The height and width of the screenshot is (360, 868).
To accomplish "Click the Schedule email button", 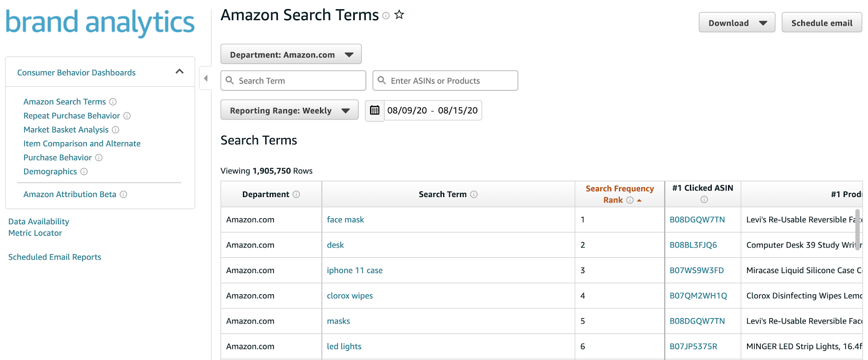I will 821,23.
